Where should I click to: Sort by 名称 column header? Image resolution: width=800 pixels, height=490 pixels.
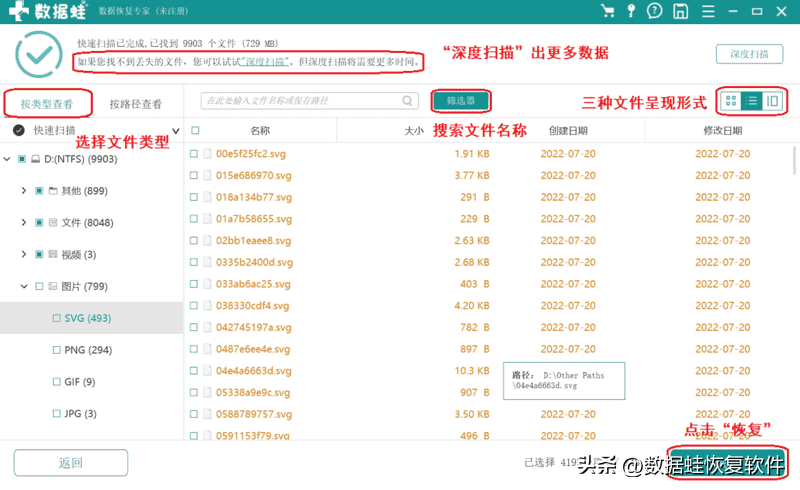tap(260, 131)
